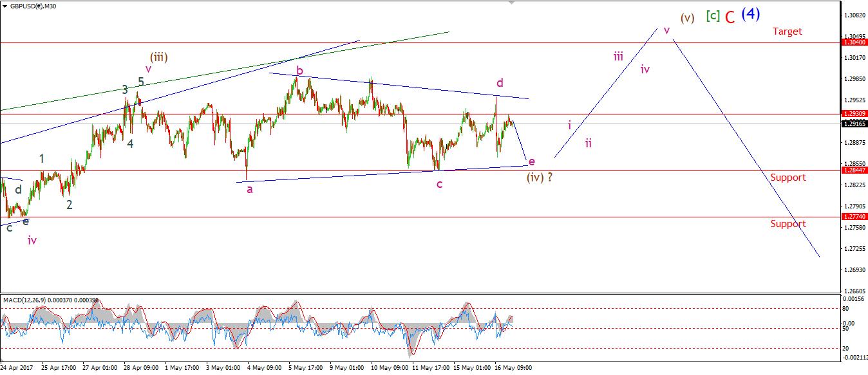Click the dark wave label 5

point(141,82)
